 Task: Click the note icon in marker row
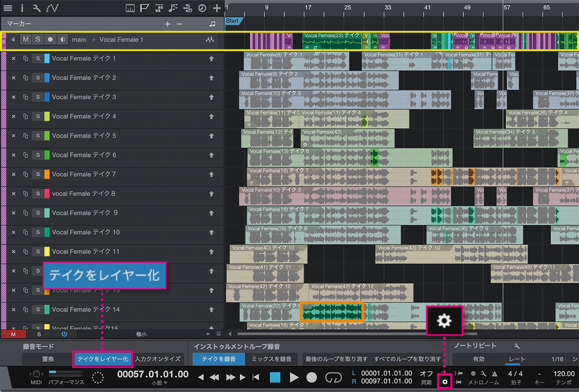tap(212, 24)
